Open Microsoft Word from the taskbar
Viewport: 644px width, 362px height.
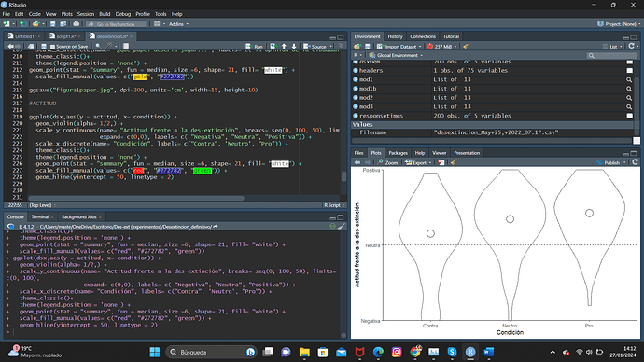(x=488, y=352)
